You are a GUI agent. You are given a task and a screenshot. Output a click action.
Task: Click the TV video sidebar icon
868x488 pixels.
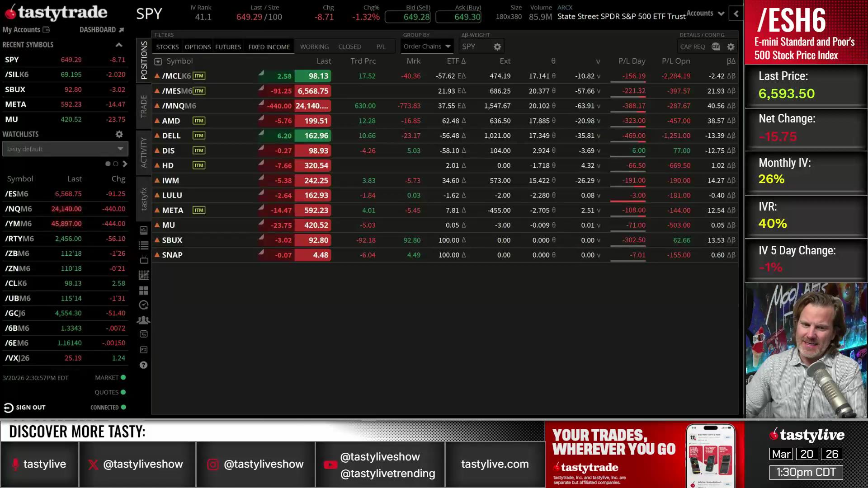(143, 260)
